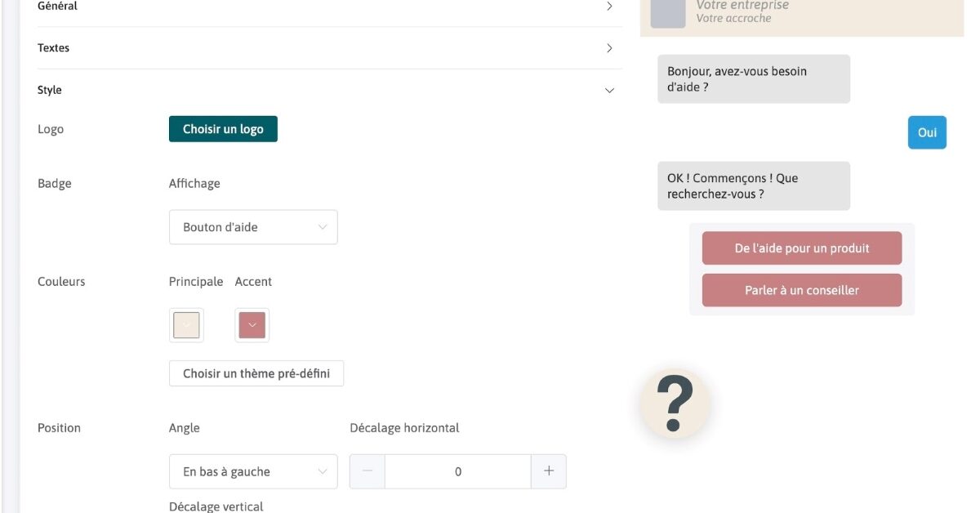The image size is (980, 513).
Task: Click the Décalage horizontal value field
Action: tap(457, 471)
